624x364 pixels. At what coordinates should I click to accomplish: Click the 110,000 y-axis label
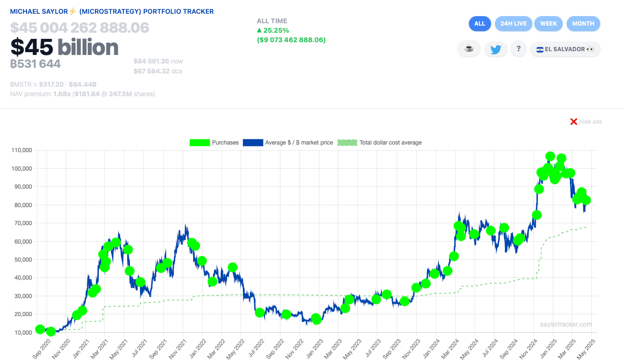pyautogui.click(x=21, y=150)
